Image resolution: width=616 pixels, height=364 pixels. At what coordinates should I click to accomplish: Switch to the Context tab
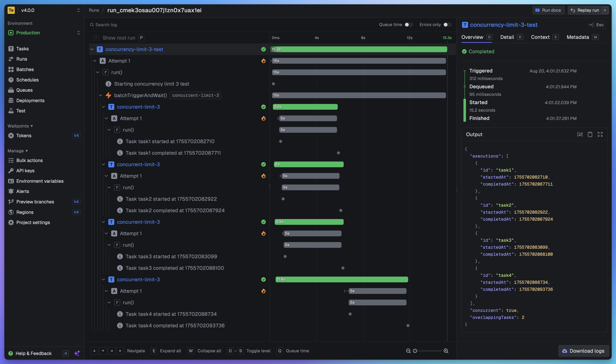pos(540,37)
